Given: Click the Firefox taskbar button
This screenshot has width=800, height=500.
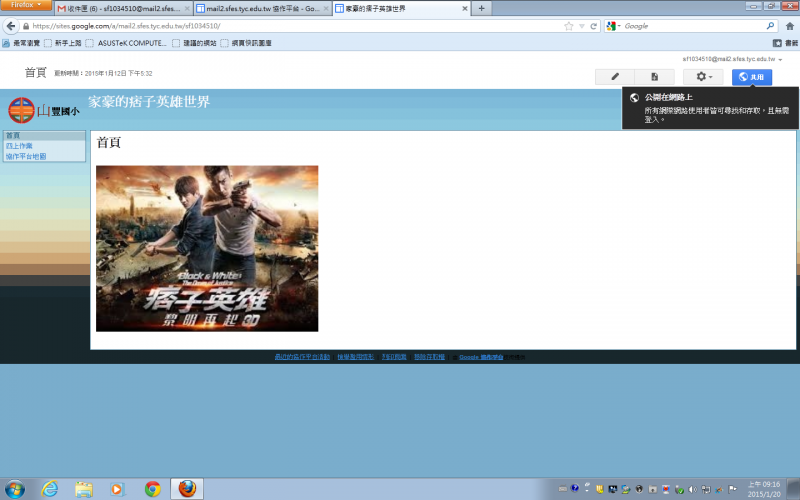Looking at the screenshot, I should pyautogui.click(x=187, y=489).
